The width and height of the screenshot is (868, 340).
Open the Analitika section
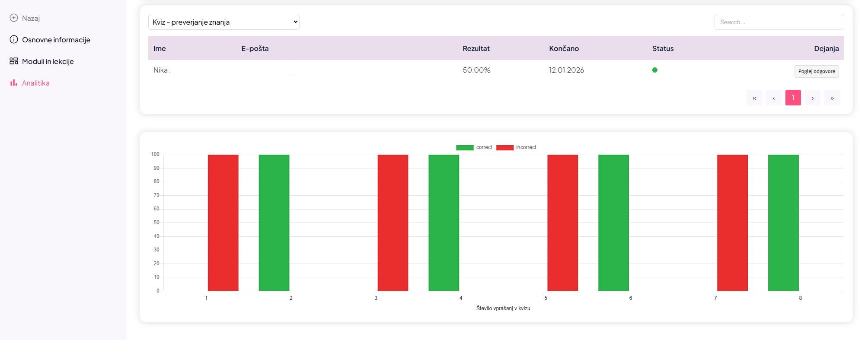pyautogui.click(x=35, y=83)
